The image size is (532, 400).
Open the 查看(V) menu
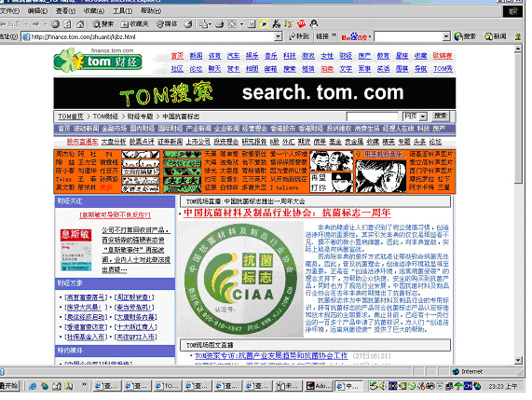65,11
